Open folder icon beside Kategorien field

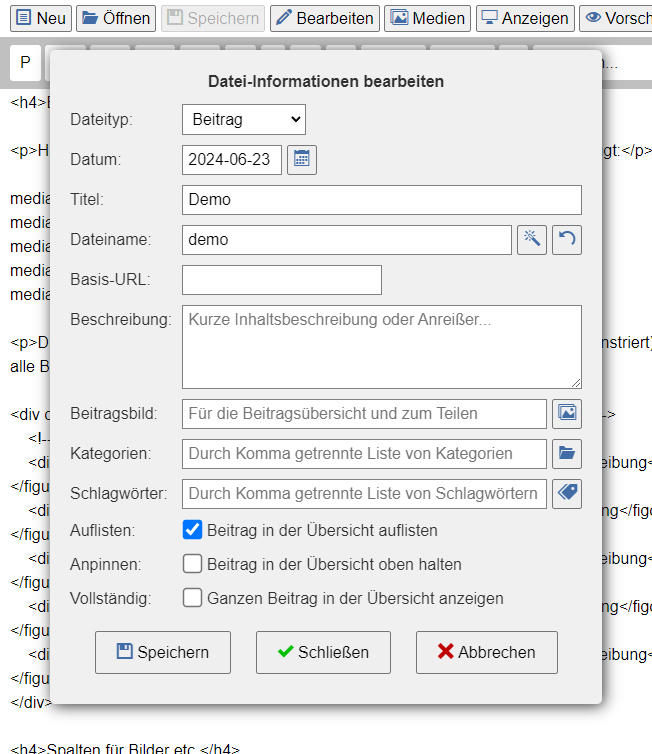pyautogui.click(x=567, y=453)
